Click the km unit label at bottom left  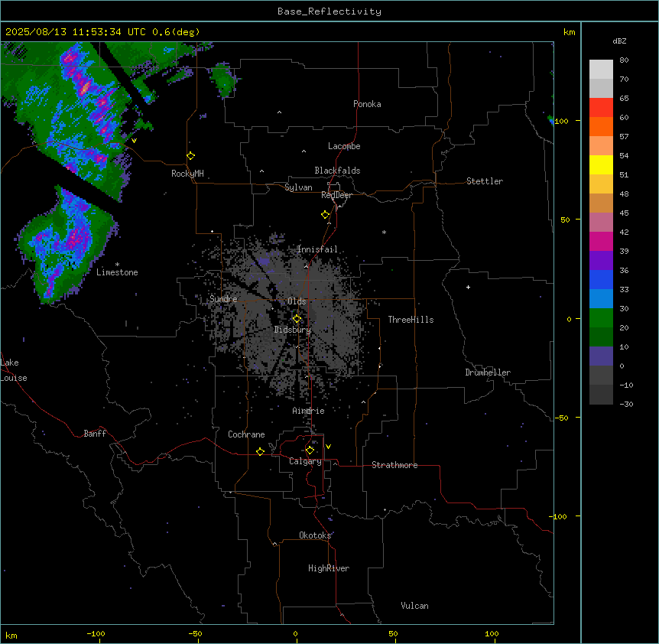11,636
